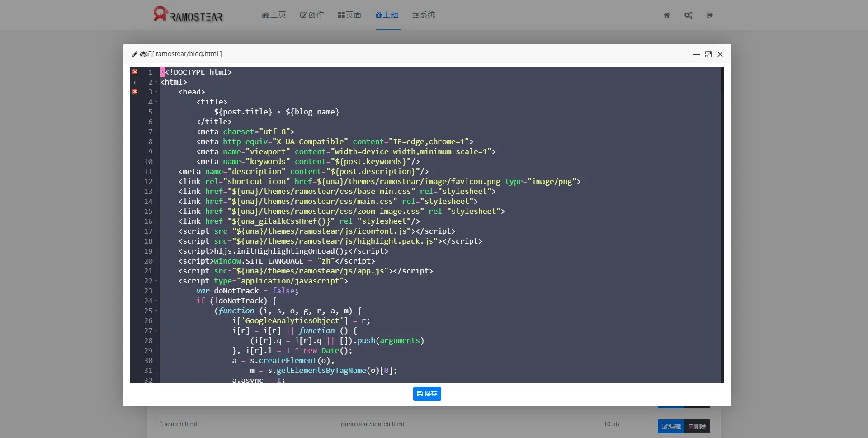Viewport: 868px width, 438px height.
Task: Click 编辑 button for search.html
Action: [x=671, y=426]
